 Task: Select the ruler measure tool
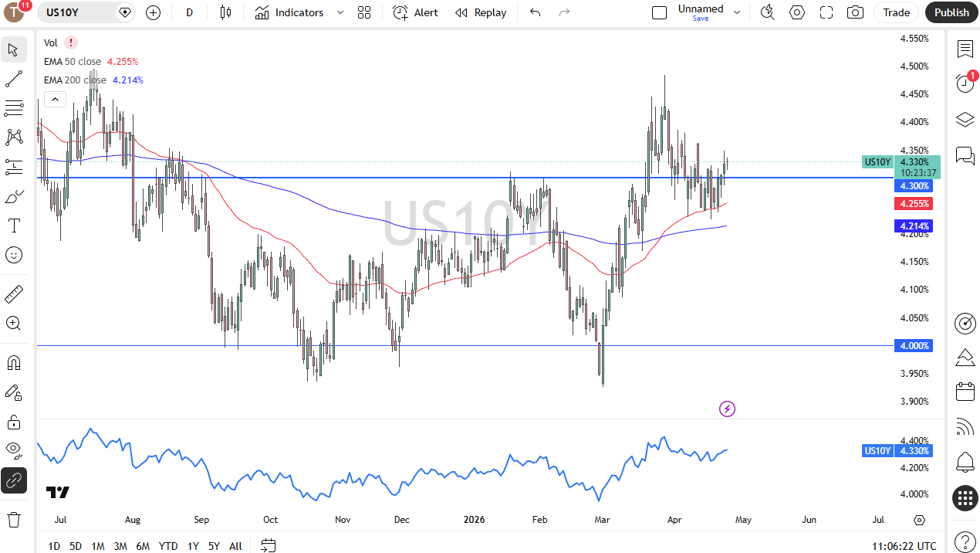(14, 294)
